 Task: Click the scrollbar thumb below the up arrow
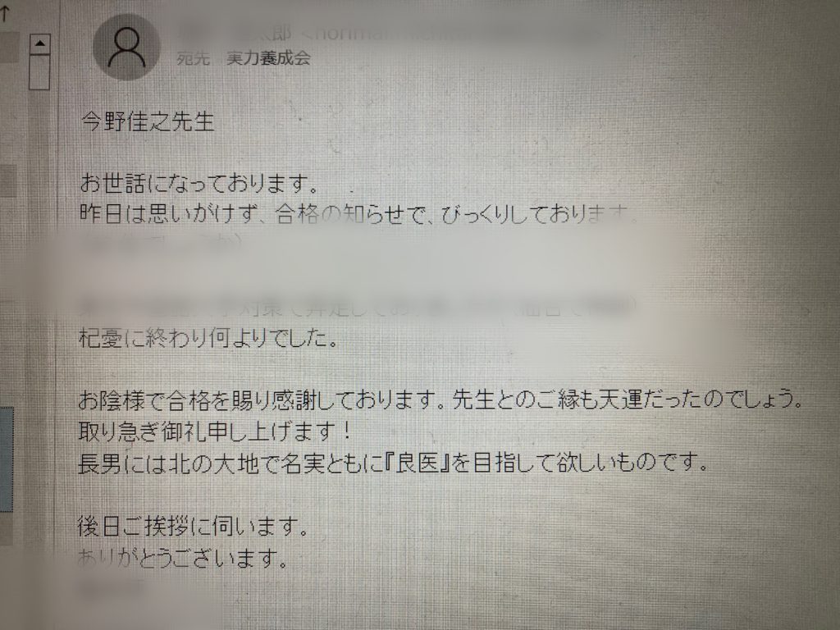pos(39,72)
